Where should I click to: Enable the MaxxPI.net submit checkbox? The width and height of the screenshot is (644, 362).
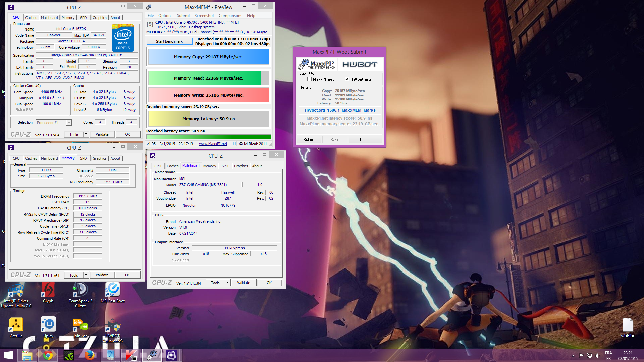click(x=309, y=79)
